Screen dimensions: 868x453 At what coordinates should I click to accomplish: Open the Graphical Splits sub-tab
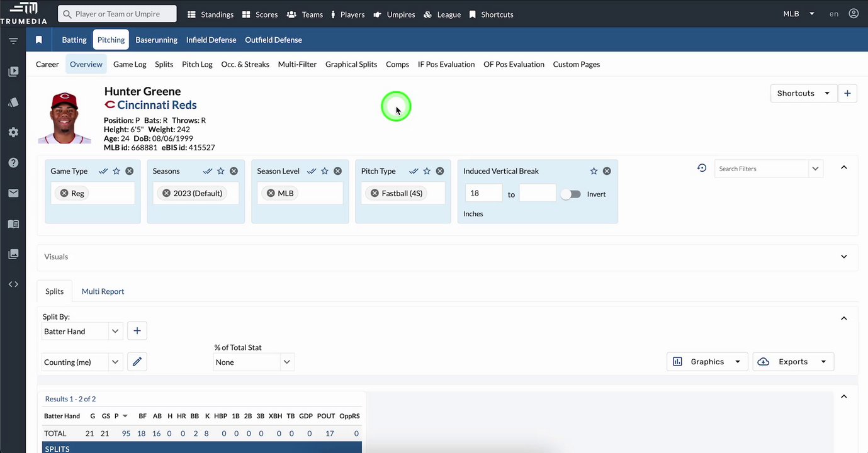[x=351, y=64]
